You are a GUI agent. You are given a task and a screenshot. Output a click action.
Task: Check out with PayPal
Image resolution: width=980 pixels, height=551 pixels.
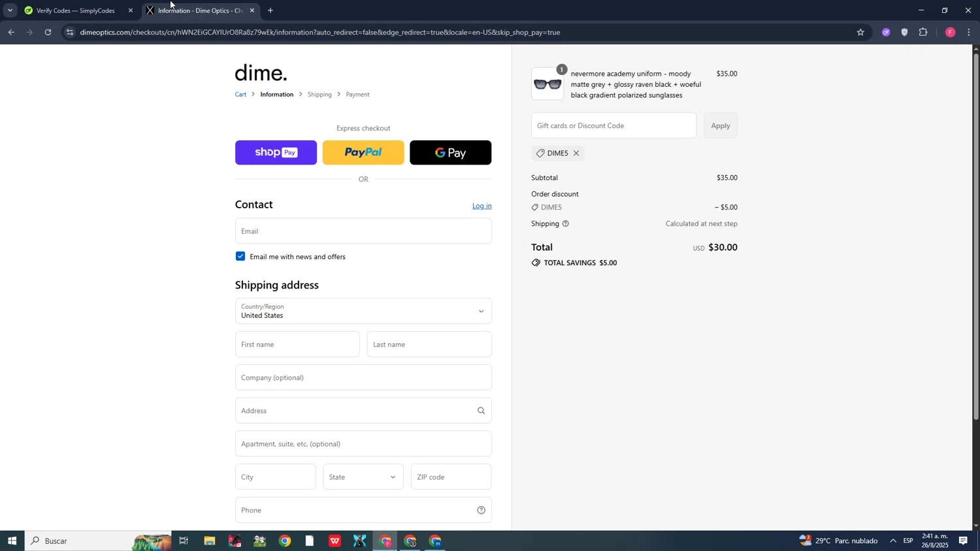pyautogui.click(x=363, y=153)
